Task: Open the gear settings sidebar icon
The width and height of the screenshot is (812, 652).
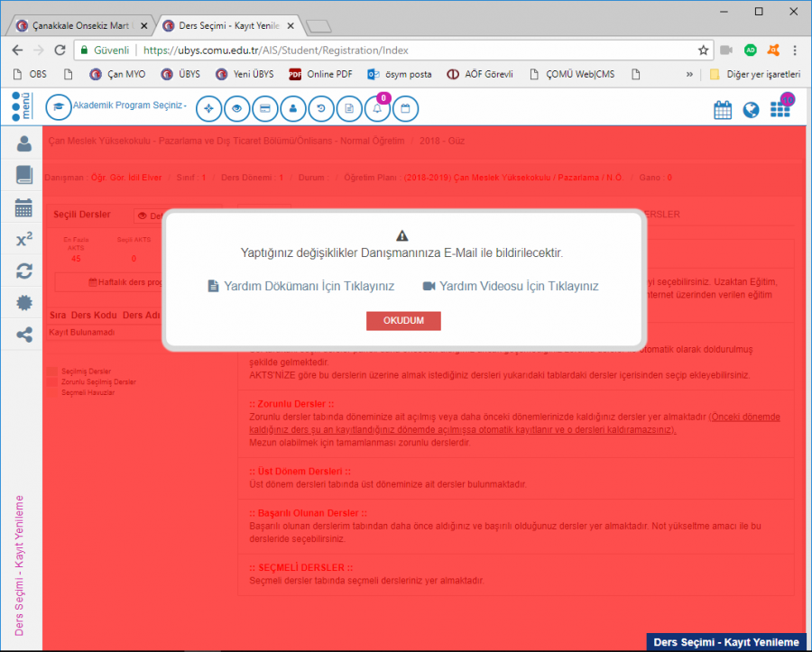Action: point(23,303)
